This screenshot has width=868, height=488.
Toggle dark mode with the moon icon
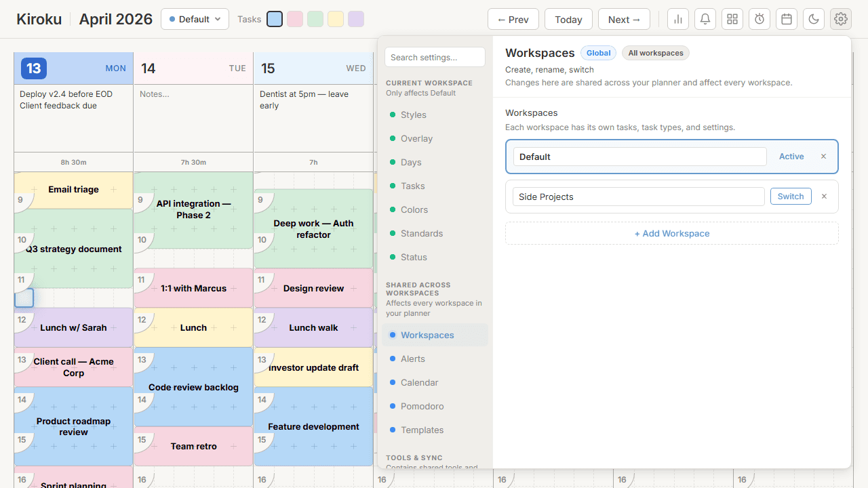pyautogui.click(x=813, y=19)
